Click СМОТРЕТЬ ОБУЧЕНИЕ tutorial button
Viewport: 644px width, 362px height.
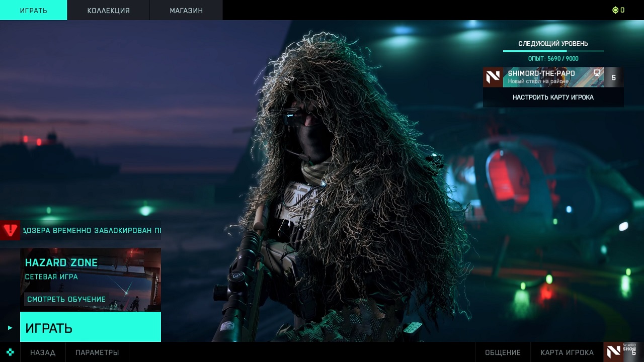click(x=66, y=299)
